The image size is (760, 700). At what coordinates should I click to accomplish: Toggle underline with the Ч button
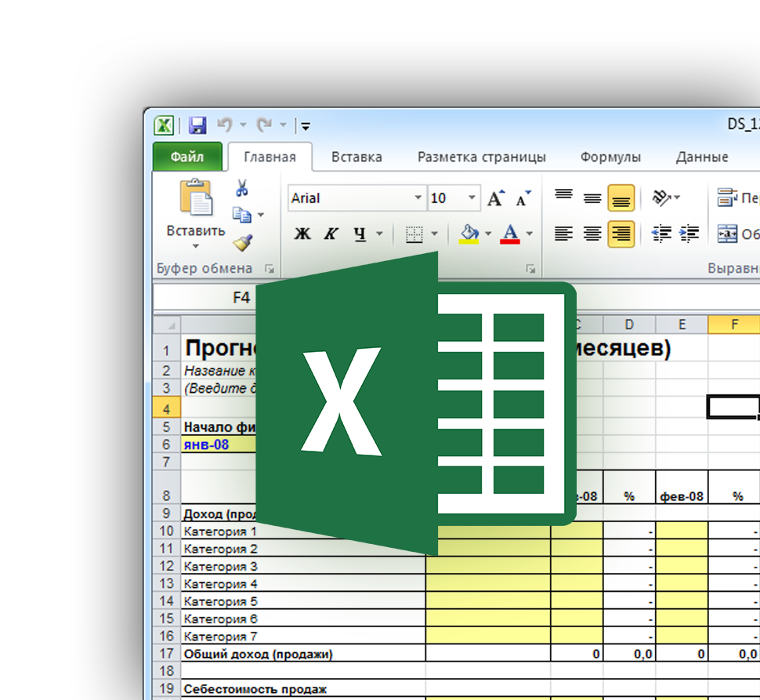tap(360, 234)
